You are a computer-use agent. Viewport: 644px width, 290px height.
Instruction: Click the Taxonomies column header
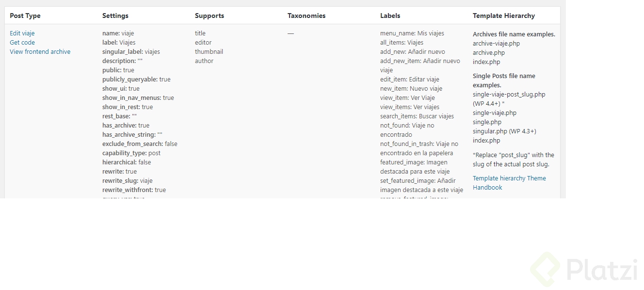tap(306, 16)
